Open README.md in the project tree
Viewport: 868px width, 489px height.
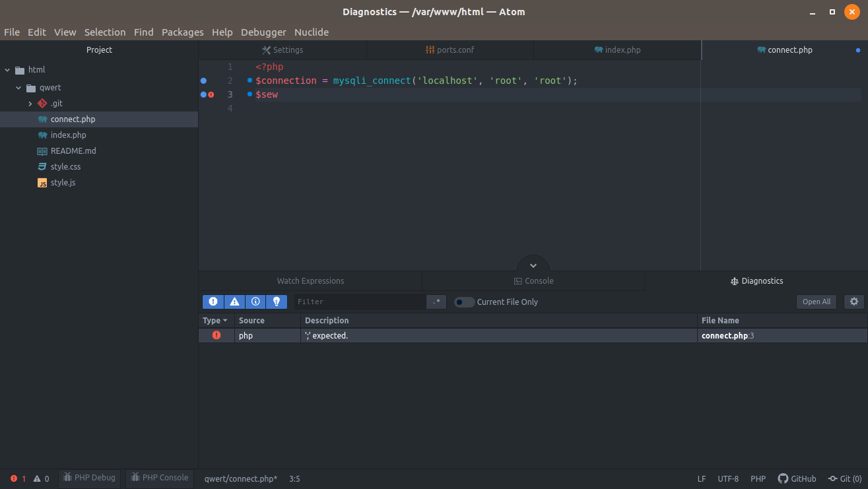[x=73, y=151]
